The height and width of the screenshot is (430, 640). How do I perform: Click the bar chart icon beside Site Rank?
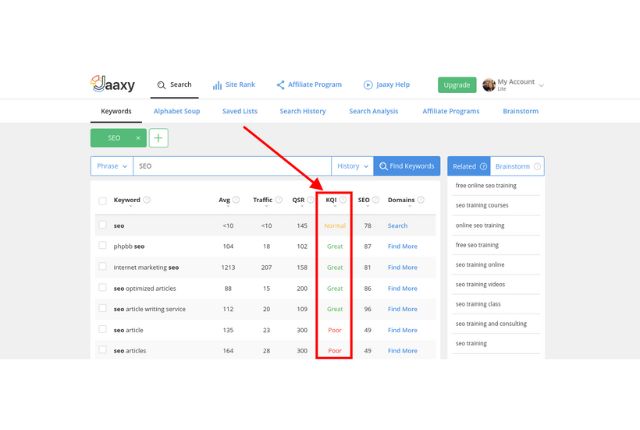pyautogui.click(x=217, y=85)
